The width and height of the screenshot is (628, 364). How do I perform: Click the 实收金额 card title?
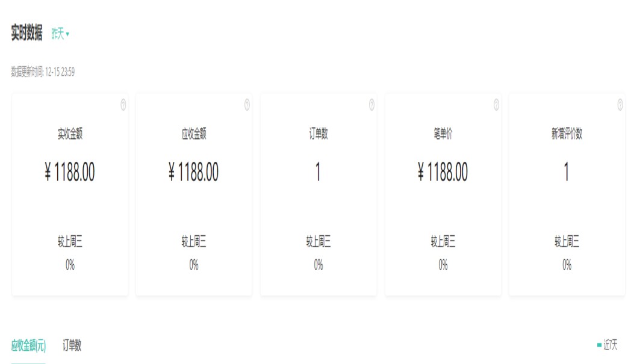click(70, 134)
